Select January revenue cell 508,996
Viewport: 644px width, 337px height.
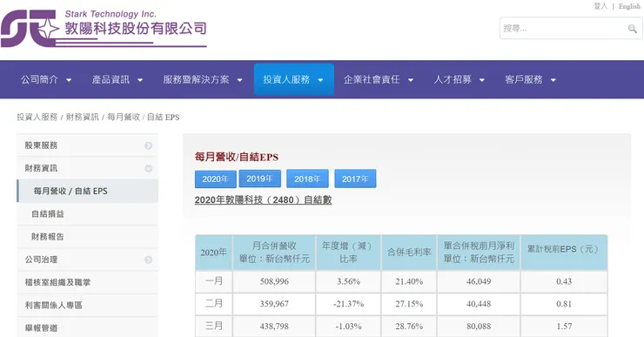(274, 281)
